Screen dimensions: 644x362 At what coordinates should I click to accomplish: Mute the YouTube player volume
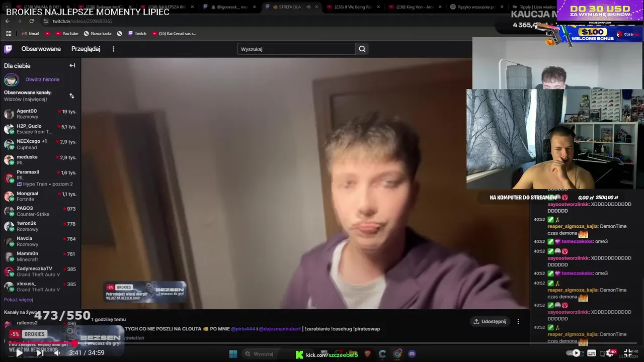[57, 353]
